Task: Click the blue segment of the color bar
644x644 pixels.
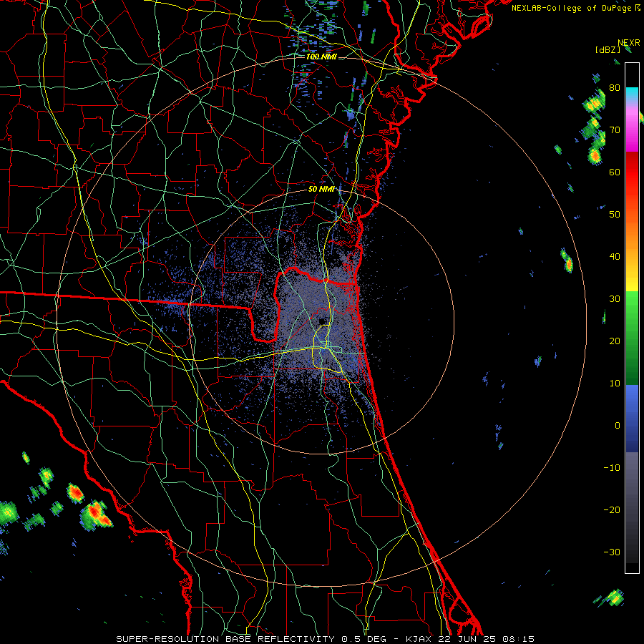Action: pos(632,418)
